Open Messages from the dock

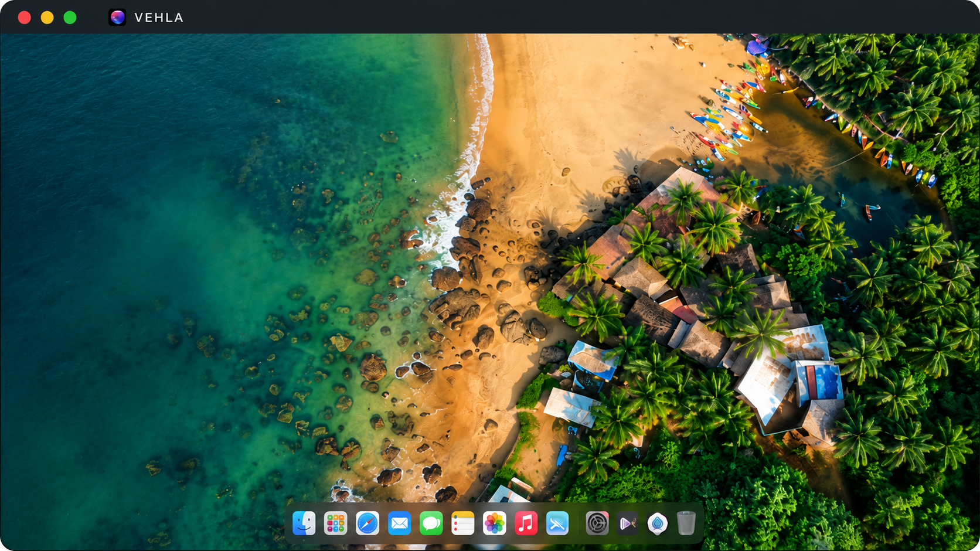(431, 523)
